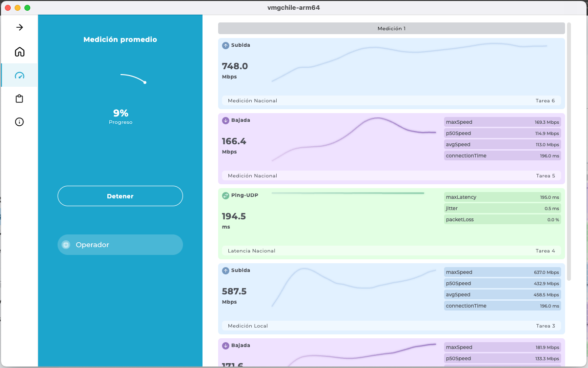This screenshot has width=588, height=368.
Task: Open the clipboard history icon
Action: (x=20, y=99)
